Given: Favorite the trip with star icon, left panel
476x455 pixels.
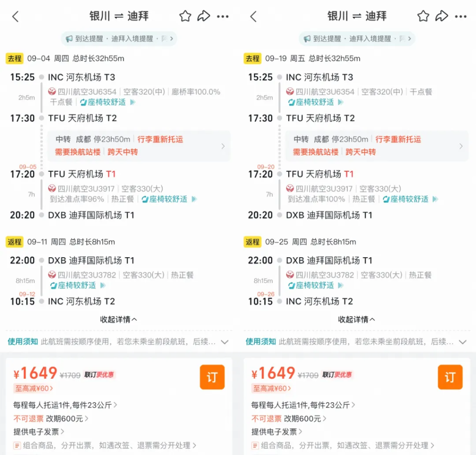Looking at the screenshot, I should (185, 16).
